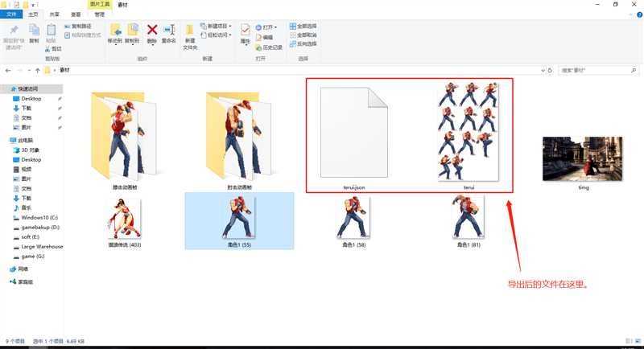Select the first folder 静击动画帧
Screen dimensions: 644x349
pyautogui.click(x=125, y=140)
